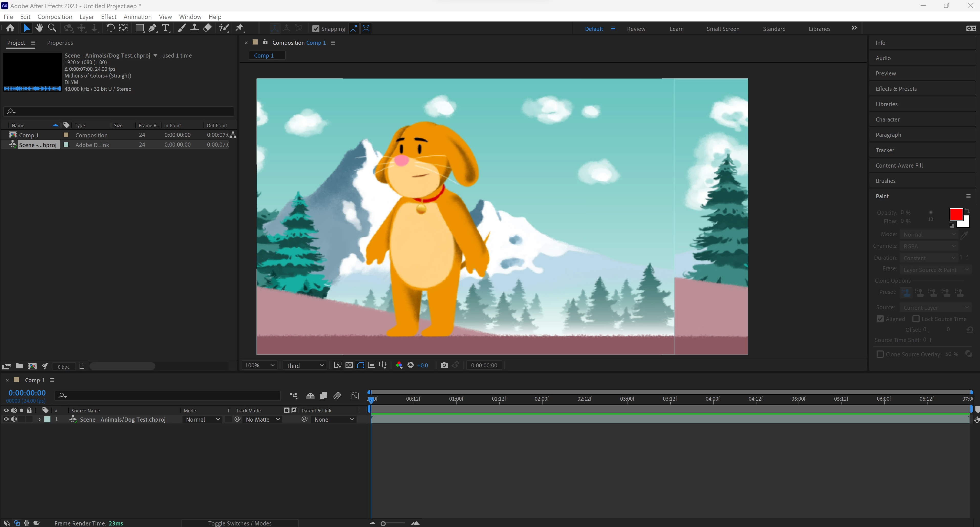Select the Pen tool
The image size is (980, 527).
pyautogui.click(x=152, y=28)
